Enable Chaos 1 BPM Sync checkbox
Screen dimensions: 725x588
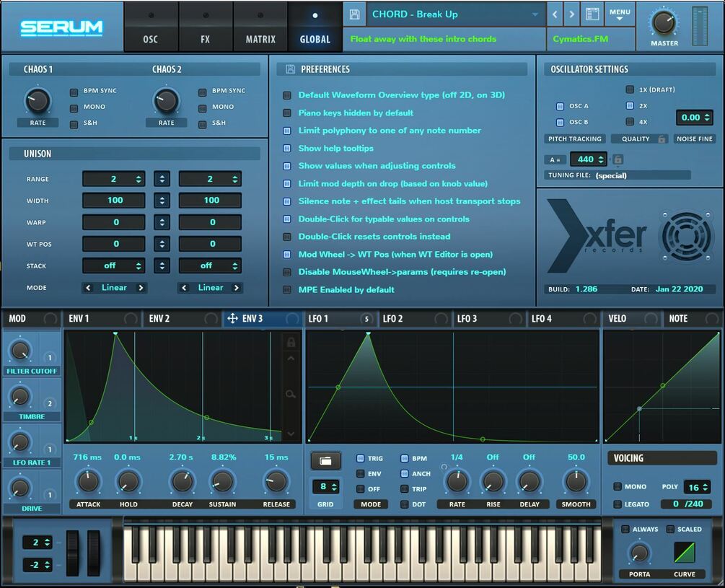click(x=74, y=92)
